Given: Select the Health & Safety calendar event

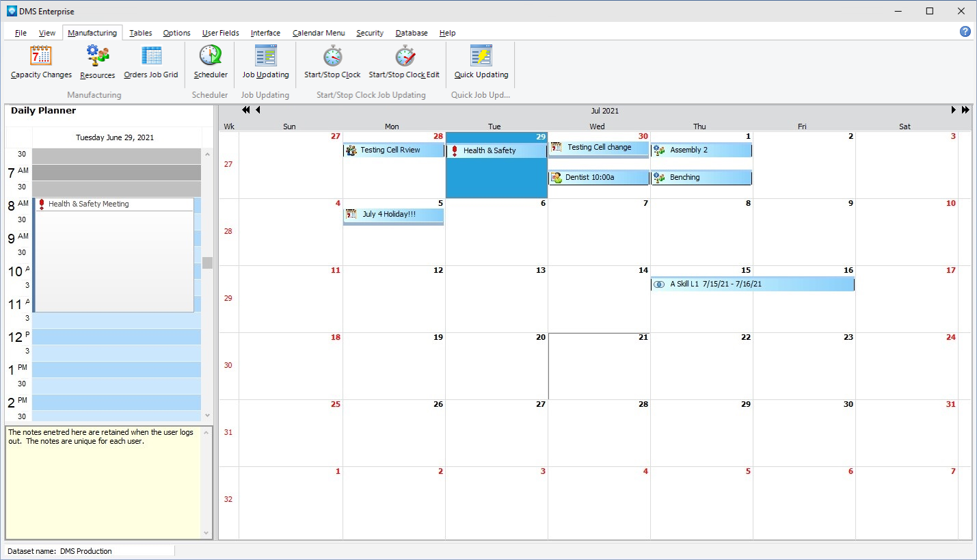Looking at the screenshot, I should tap(496, 151).
